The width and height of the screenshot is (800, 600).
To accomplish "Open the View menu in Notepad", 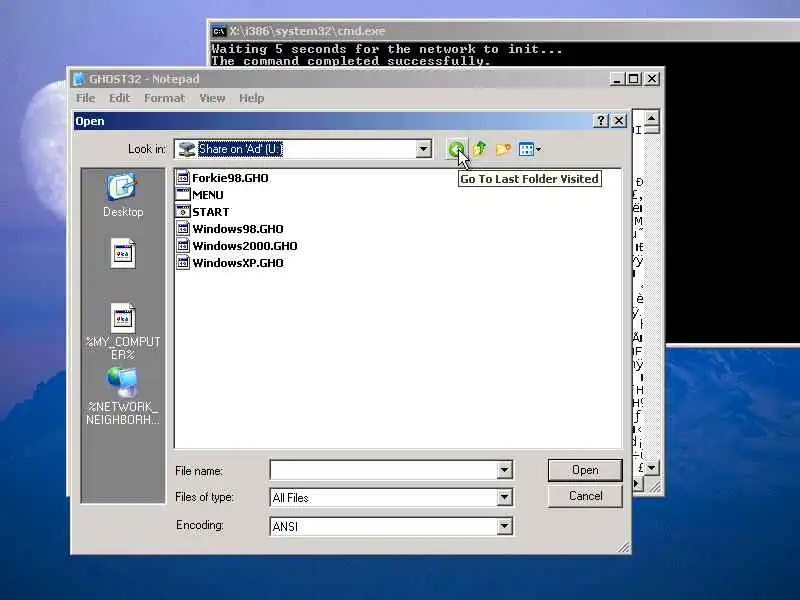I will pos(212,98).
